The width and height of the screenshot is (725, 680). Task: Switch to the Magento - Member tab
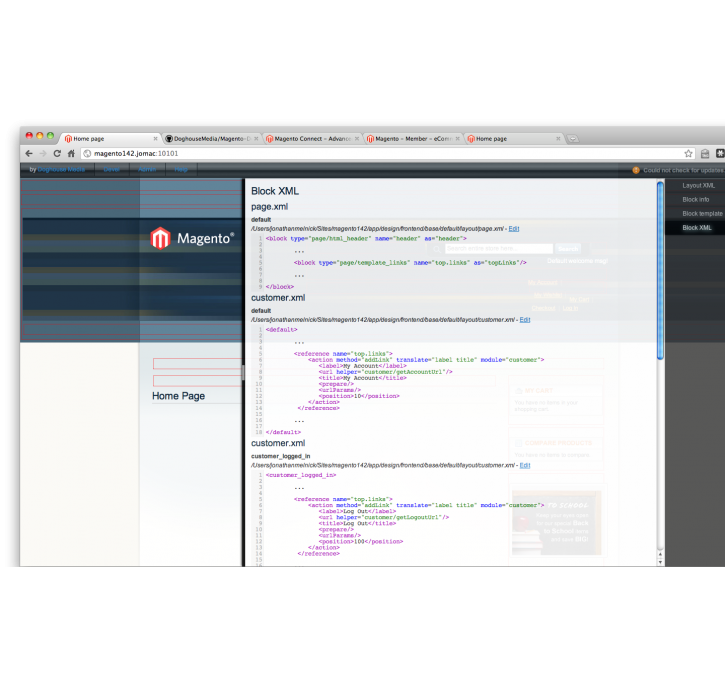coord(413,139)
